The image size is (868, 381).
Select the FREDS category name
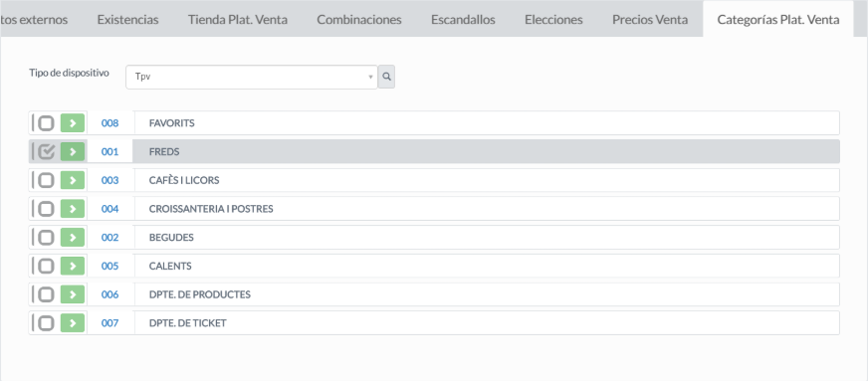click(164, 151)
